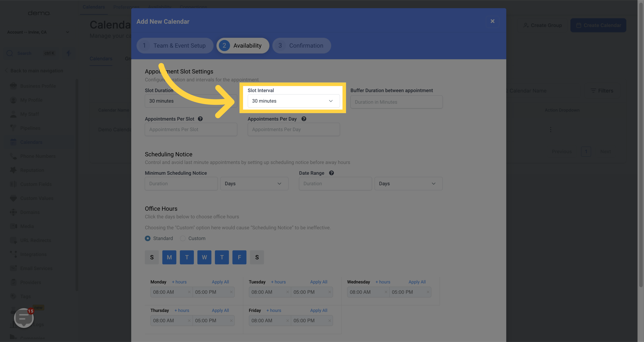
Task: Enable Saturday in office days
Action: 257,257
